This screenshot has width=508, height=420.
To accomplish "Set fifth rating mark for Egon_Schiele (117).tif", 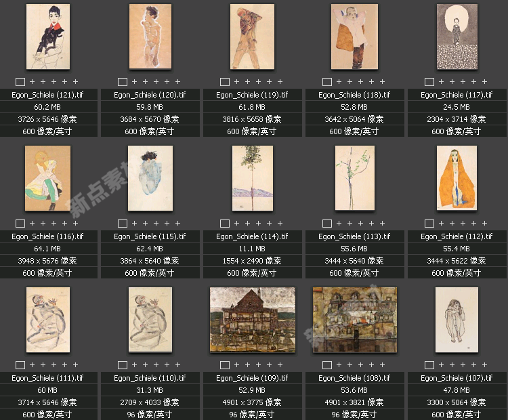I will pyautogui.click(x=485, y=82).
